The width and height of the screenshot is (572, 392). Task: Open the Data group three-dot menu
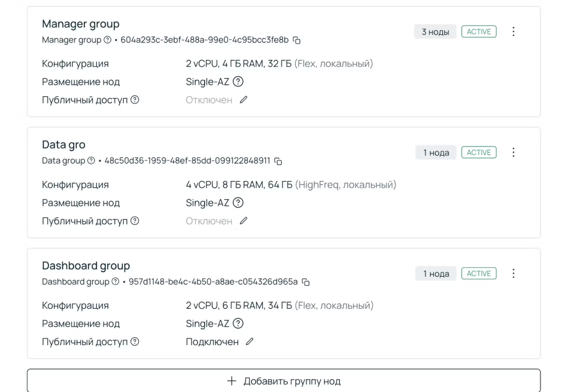click(513, 153)
